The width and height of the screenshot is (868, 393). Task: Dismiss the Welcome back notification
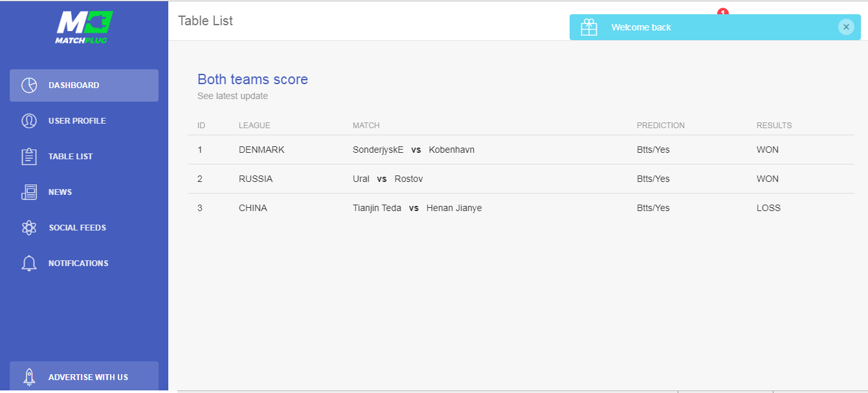[846, 27]
